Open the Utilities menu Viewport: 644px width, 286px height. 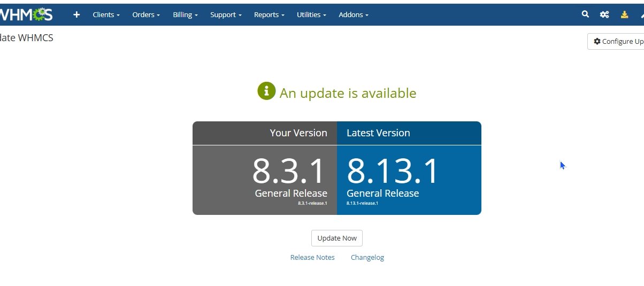[x=311, y=15]
